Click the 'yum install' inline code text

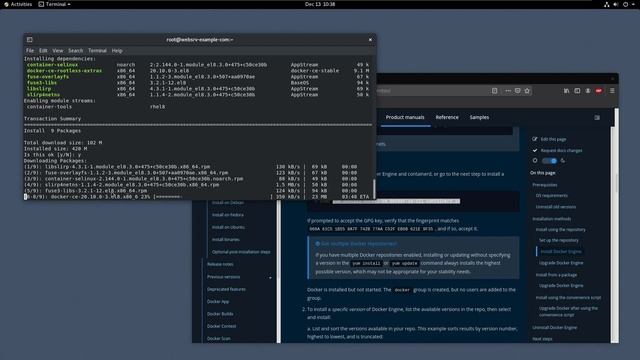click(x=366, y=263)
